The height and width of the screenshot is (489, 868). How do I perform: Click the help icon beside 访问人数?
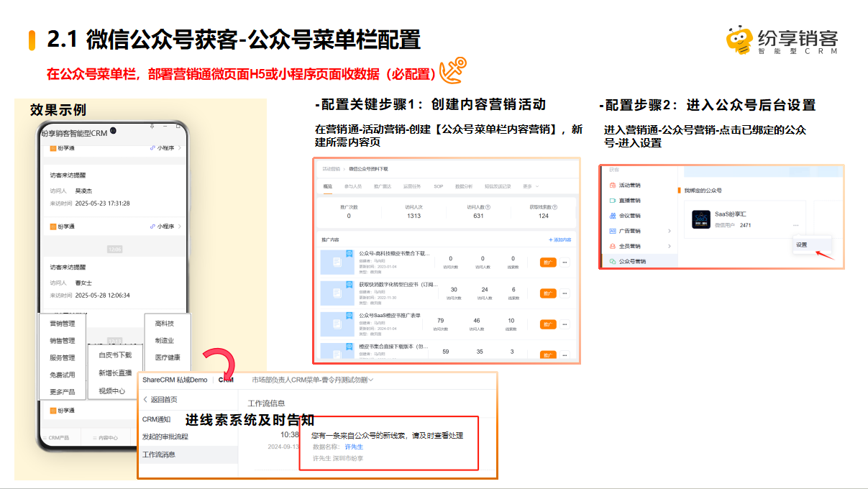tap(488, 207)
